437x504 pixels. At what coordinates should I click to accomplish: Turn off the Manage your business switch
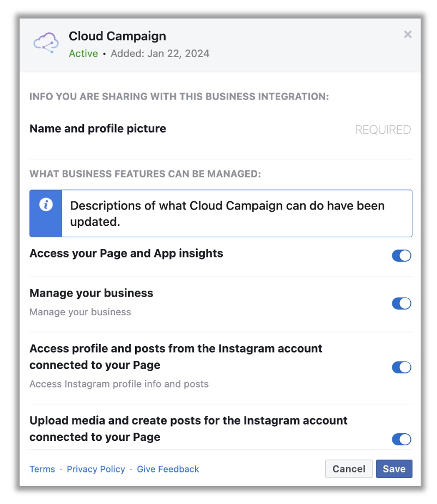401,303
